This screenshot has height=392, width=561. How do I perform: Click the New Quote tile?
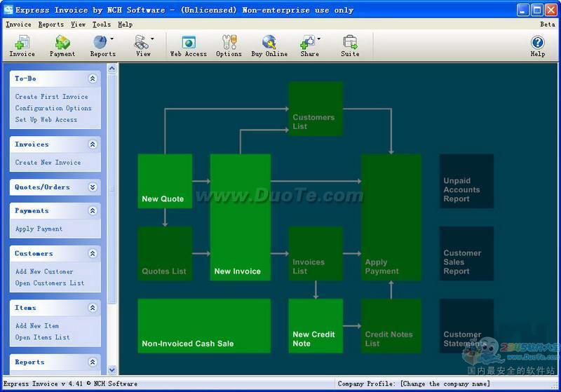coord(165,181)
